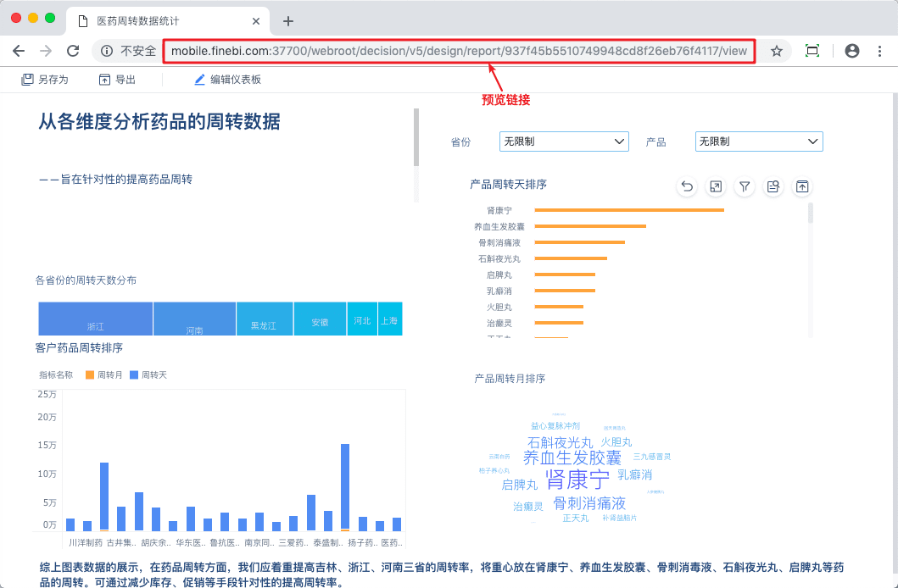Image resolution: width=898 pixels, height=588 pixels.
Task: Click the 肾康宁 bar in ranking chart
Action: click(x=629, y=210)
